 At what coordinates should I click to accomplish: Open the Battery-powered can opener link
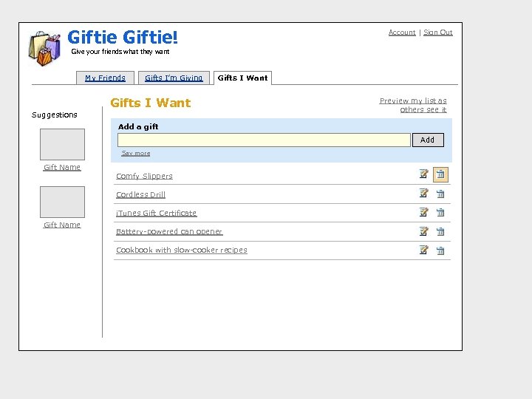pyautogui.click(x=169, y=231)
